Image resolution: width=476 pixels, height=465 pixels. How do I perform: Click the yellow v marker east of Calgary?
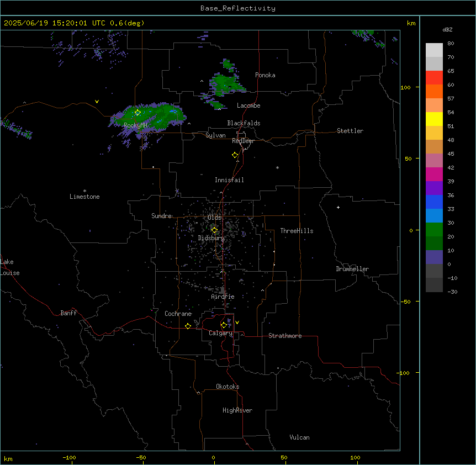(237, 323)
